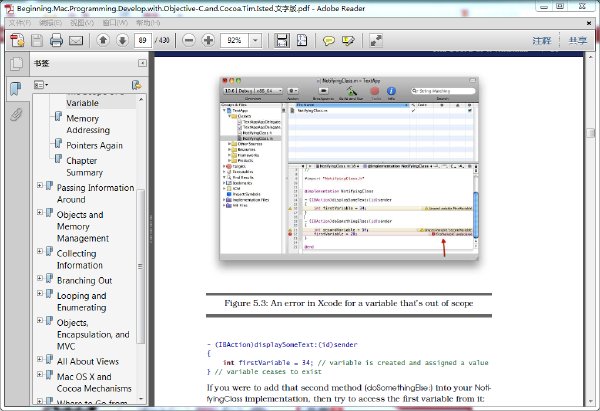
Task: Open the zoom level dropdown arrow
Action: pyautogui.click(x=255, y=40)
